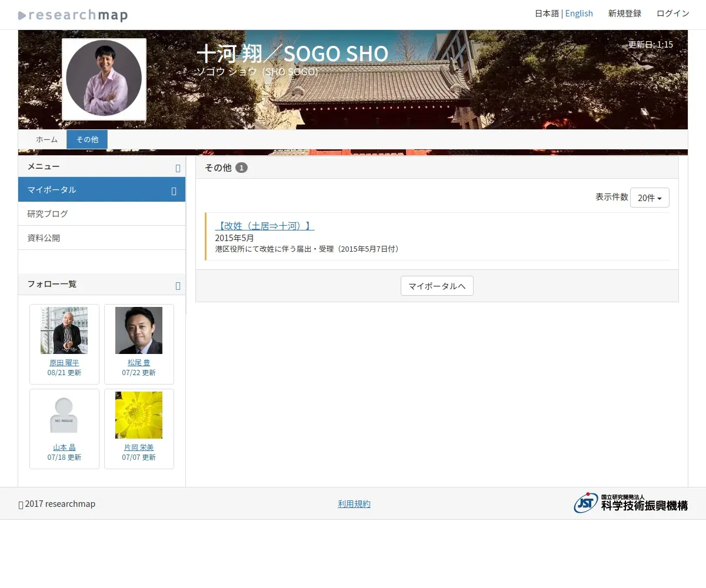Image resolution: width=706 pixels, height=588 pixels.
Task: Open 研究ブログ in the side menu
Action: point(102,214)
